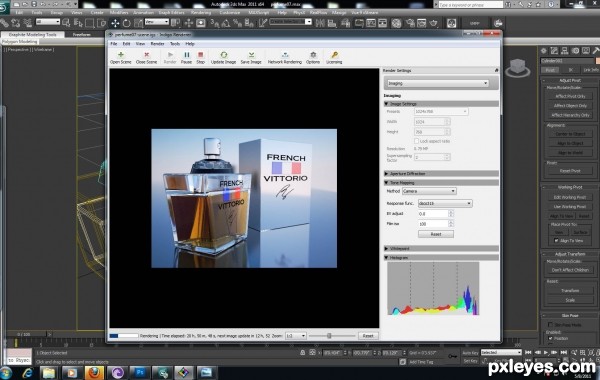Click Update Image in Indigo toolbar
This screenshot has height=380, width=600.
[x=223, y=57]
